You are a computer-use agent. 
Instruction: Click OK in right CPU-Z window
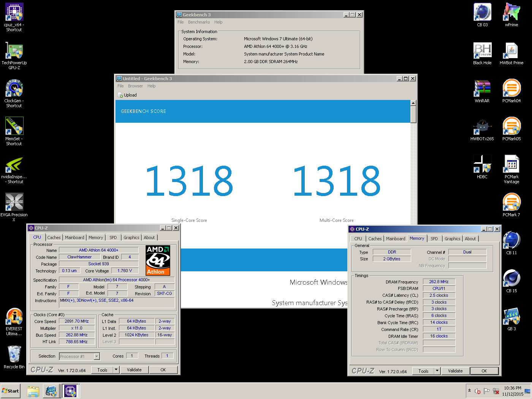[484, 371]
